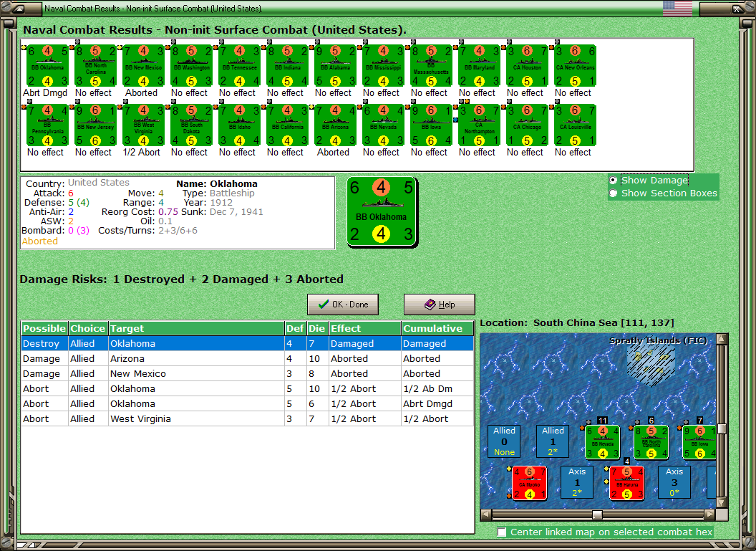Choose the BB Massachusetts unit counter
756x551 pixels.
(x=431, y=66)
